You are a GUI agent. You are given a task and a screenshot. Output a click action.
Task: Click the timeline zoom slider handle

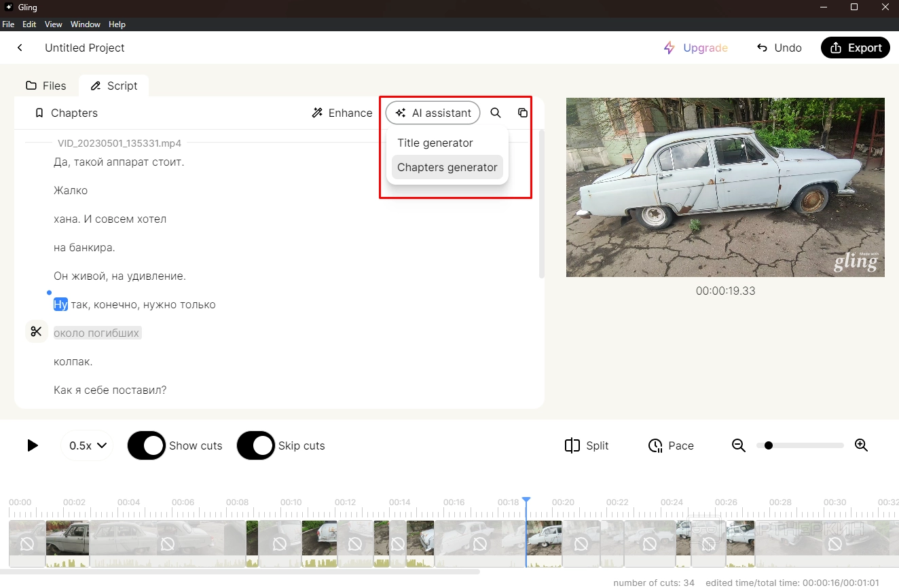coord(768,445)
